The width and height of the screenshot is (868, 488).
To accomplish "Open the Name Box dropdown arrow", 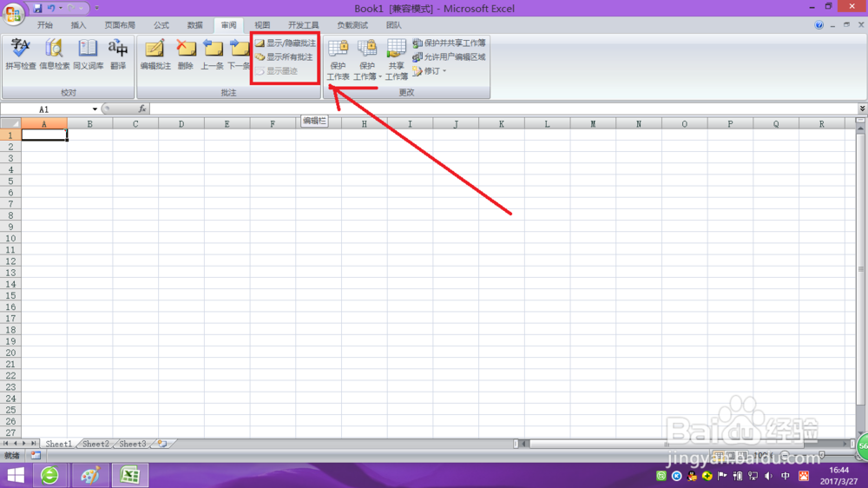I will (x=95, y=109).
